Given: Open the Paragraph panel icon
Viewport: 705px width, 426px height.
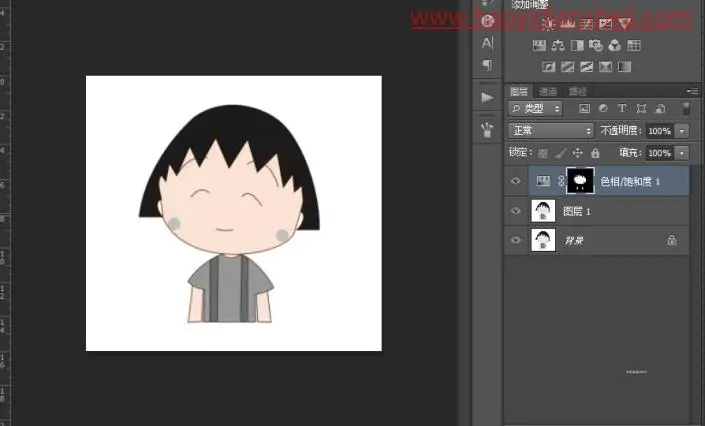Looking at the screenshot, I should (487, 65).
